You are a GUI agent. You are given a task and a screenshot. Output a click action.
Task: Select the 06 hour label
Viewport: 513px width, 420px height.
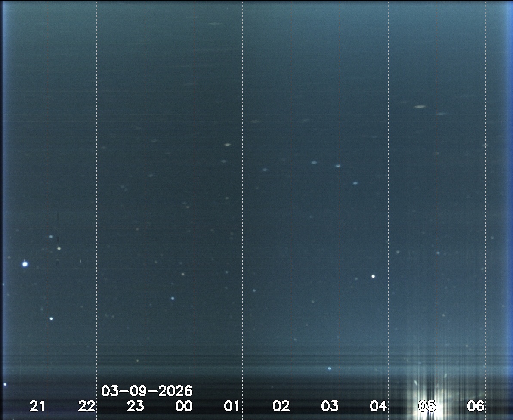476,406
